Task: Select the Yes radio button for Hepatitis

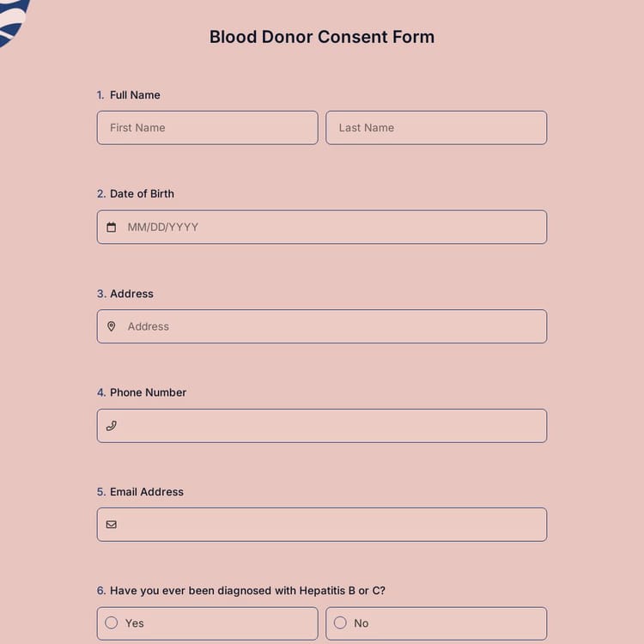Action: [112, 623]
